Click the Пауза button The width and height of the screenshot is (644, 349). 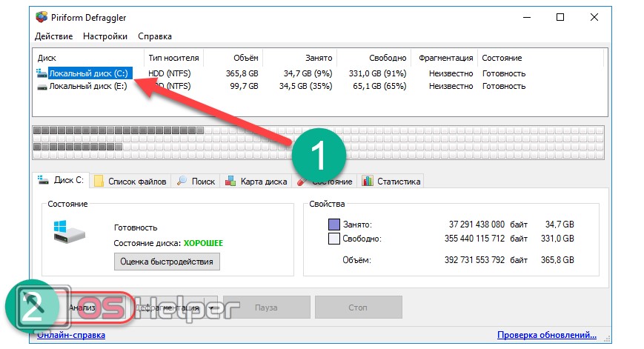click(267, 308)
